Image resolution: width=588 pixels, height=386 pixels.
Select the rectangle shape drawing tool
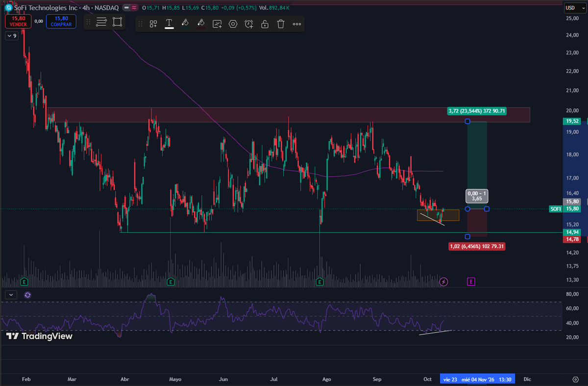pos(117,22)
